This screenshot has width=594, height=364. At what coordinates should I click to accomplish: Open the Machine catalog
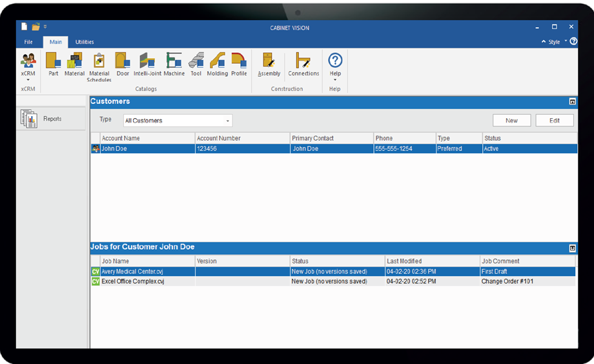point(174,65)
